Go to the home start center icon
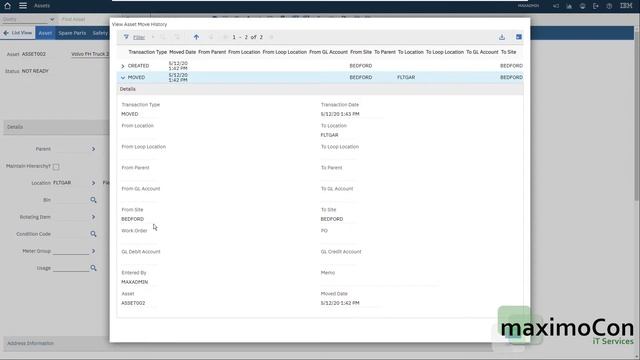Screen dimensions: 640x360 tap(7, 6)
